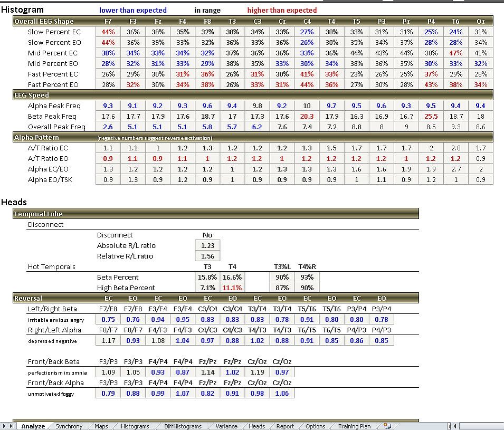Click the tab split handle beside scrollbar
This screenshot has height=430, width=504.
449,426
